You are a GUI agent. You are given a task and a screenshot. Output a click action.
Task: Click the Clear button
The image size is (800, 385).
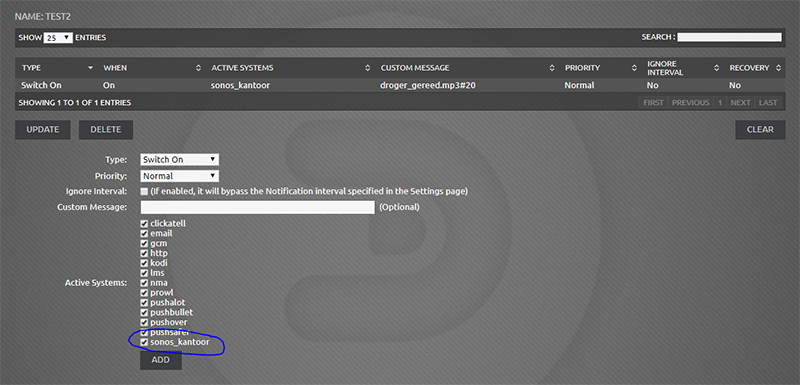(x=760, y=130)
